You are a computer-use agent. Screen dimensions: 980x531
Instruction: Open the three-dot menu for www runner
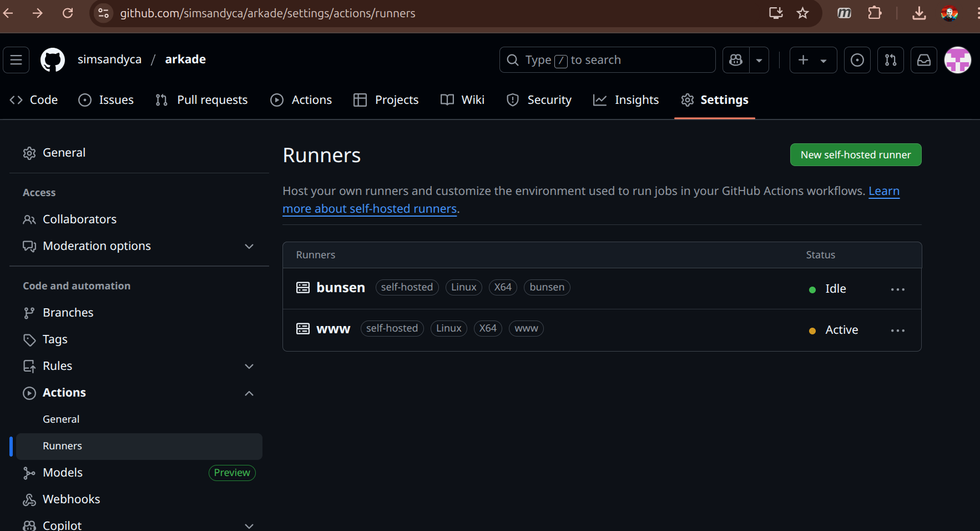(x=897, y=330)
